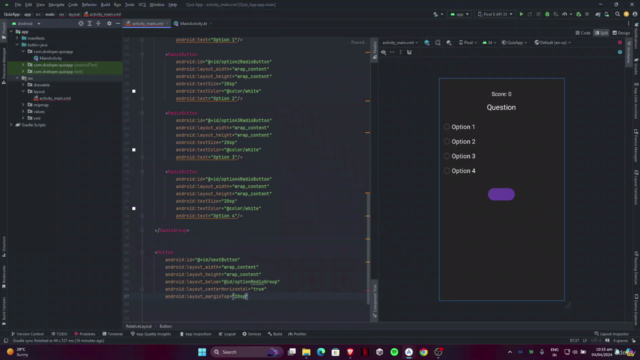Open the Pixel 8 API 33 device dropdown
This screenshot has height=360, width=640.
(495, 14)
